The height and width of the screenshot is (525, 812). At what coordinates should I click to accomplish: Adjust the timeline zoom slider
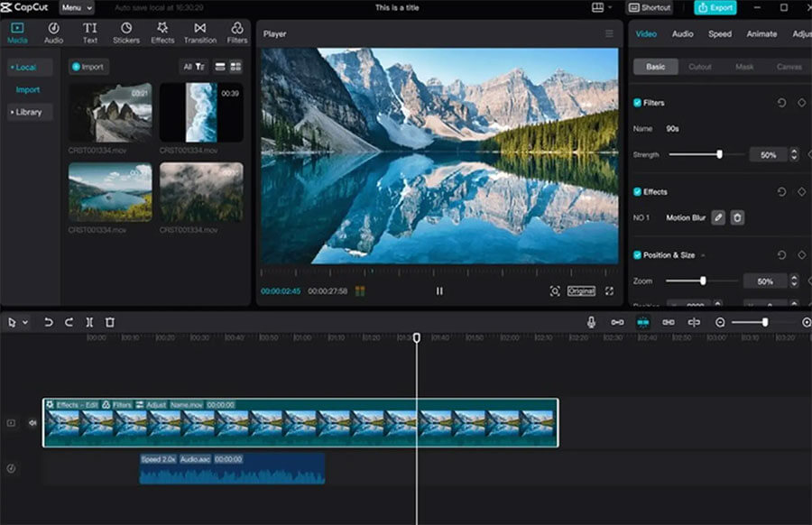pyautogui.click(x=765, y=322)
